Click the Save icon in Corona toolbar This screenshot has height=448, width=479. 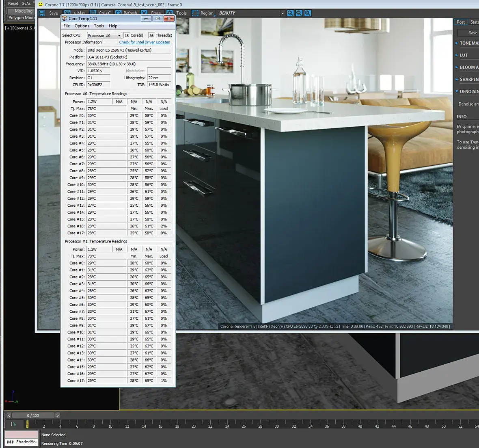(x=42, y=13)
